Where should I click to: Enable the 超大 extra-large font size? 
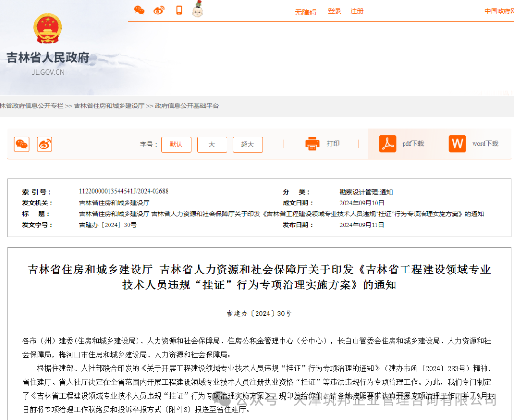247,145
